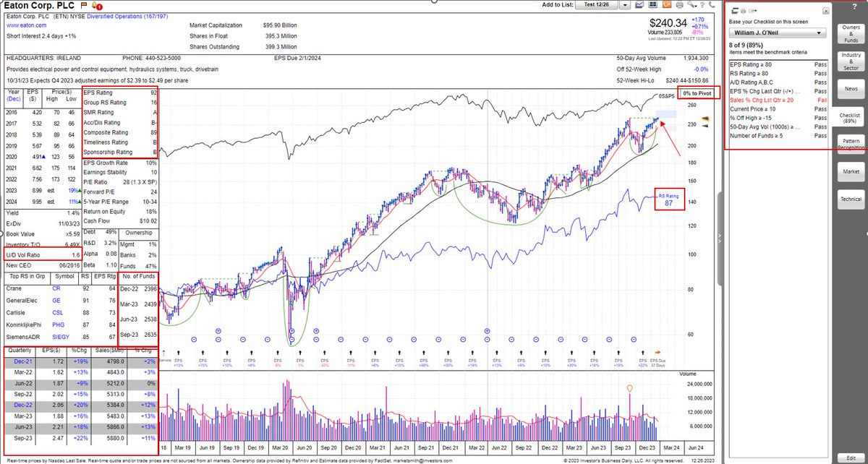The width and height of the screenshot is (868, 464).
Task: Open the chart view icon in top toolbar
Action: pyautogui.click(x=639, y=4)
